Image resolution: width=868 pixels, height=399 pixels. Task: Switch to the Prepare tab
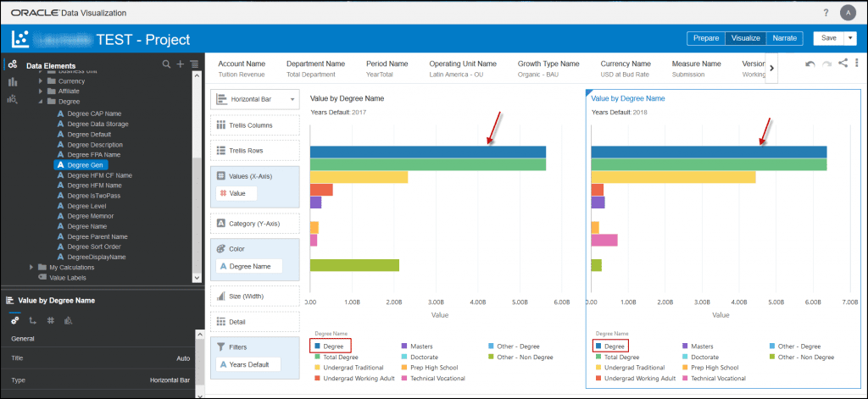click(x=705, y=38)
